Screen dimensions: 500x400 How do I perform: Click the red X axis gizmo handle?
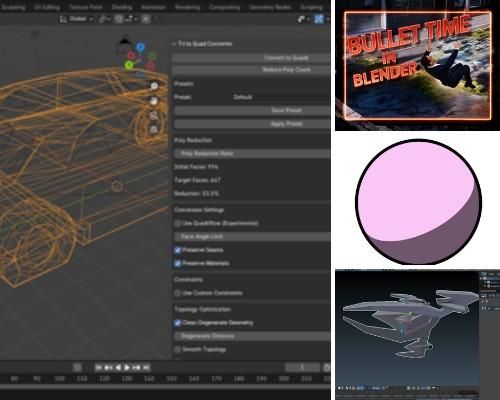tap(131, 55)
